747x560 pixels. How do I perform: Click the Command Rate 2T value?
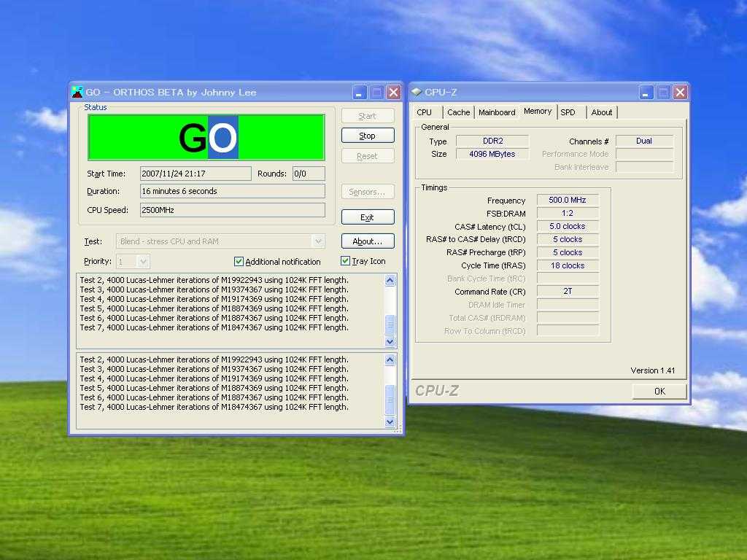tap(568, 291)
